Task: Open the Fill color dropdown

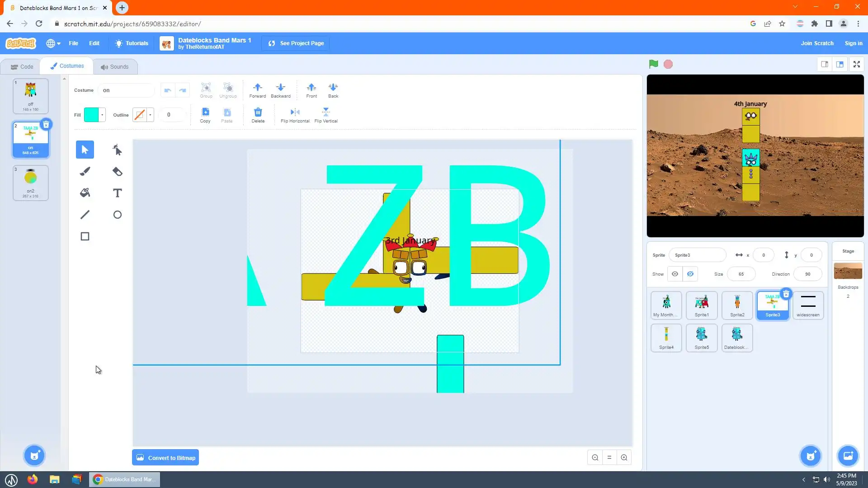Action: (102, 115)
